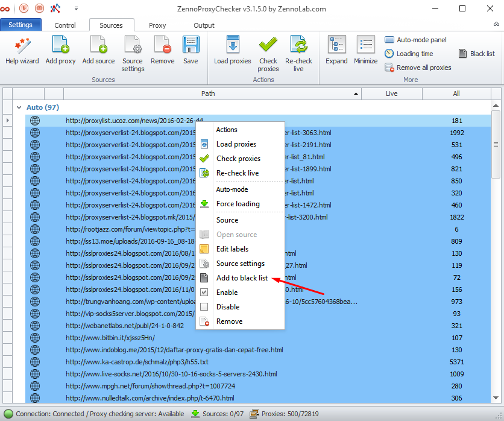Click the graph icon in the title bar
Image resolution: width=504 pixels, height=421 pixels.
55,8
